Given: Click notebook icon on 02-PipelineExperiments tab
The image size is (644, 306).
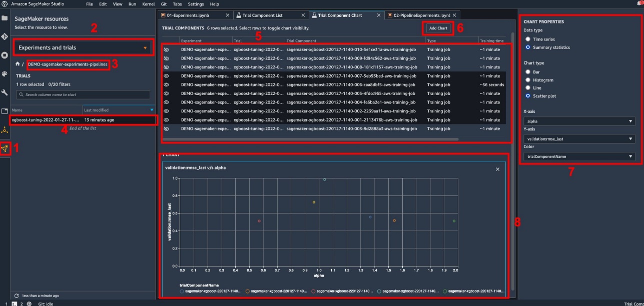Looking at the screenshot, I should 390,15.
